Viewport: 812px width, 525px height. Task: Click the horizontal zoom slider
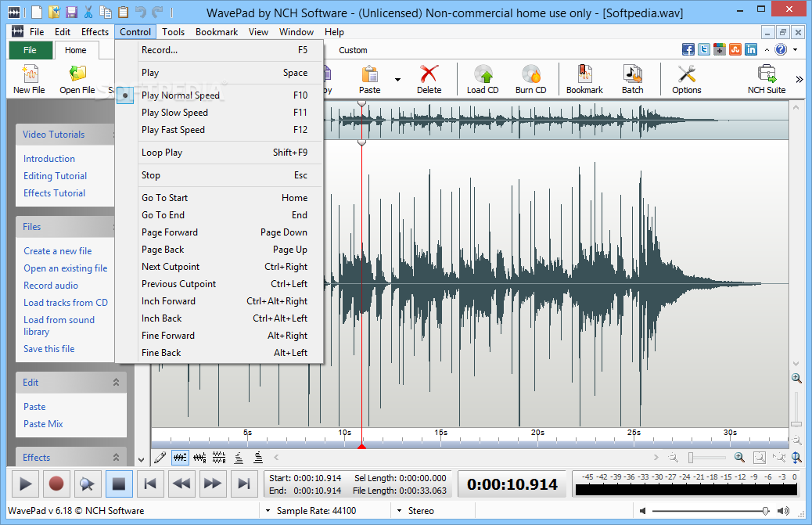[x=707, y=458]
